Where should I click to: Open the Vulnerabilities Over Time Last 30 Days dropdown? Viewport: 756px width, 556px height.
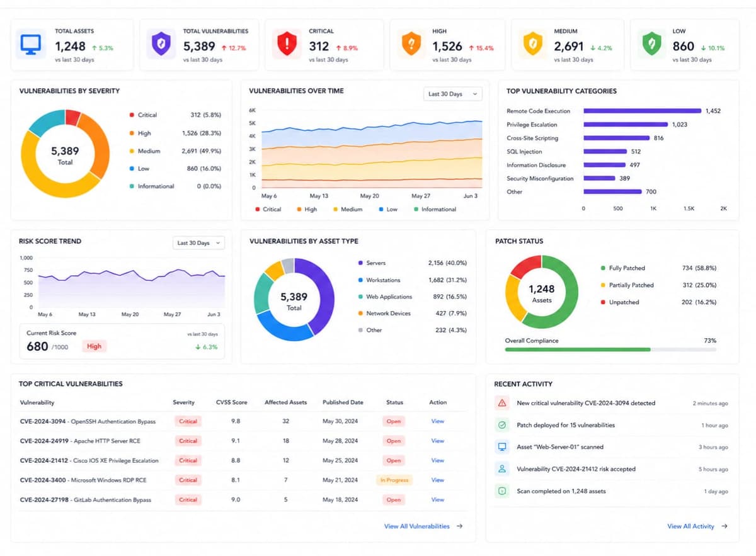pyautogui.click(x=452, y=94)
